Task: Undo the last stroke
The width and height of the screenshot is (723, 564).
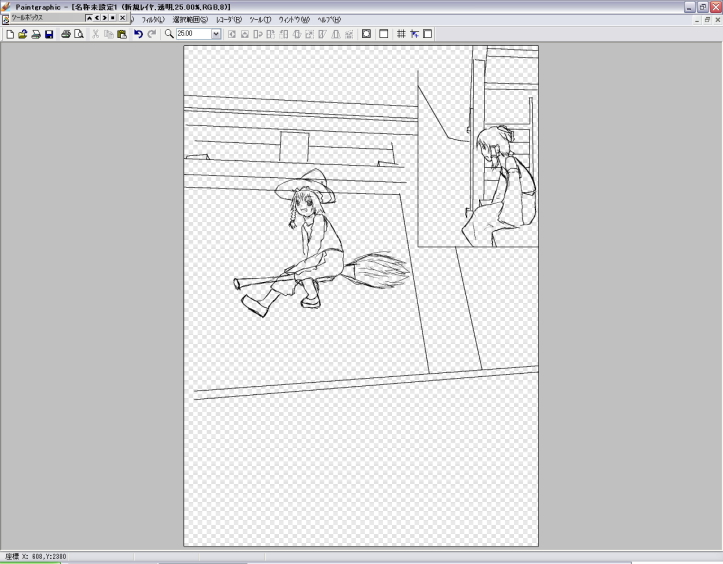Action: click(x=138, y=34)
